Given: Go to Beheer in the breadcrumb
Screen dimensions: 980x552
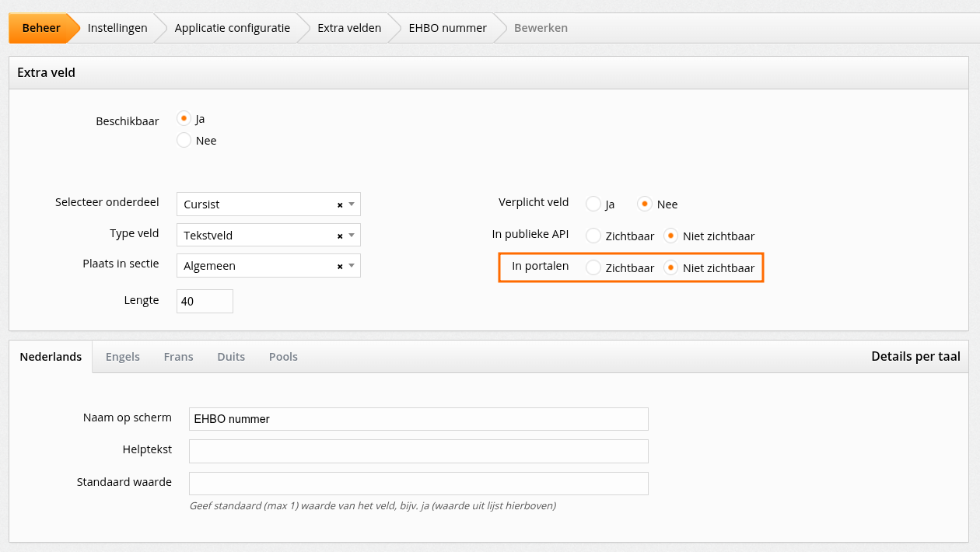Looking at the screenshot, I should coord(41,28).
